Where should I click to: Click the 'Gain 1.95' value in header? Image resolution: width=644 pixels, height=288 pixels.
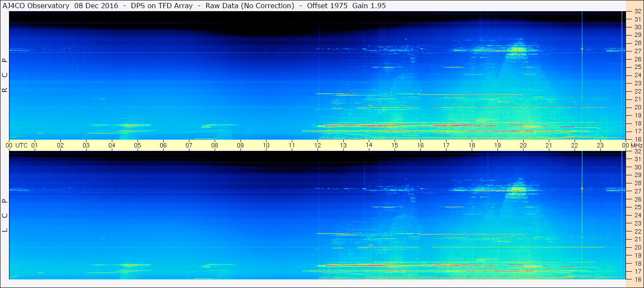[x=369, y=6]
